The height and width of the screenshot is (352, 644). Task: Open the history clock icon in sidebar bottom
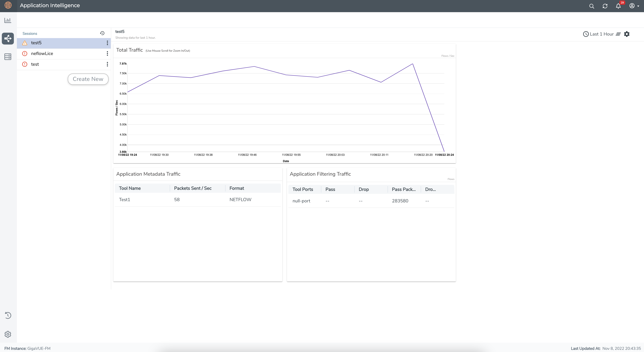8,315
